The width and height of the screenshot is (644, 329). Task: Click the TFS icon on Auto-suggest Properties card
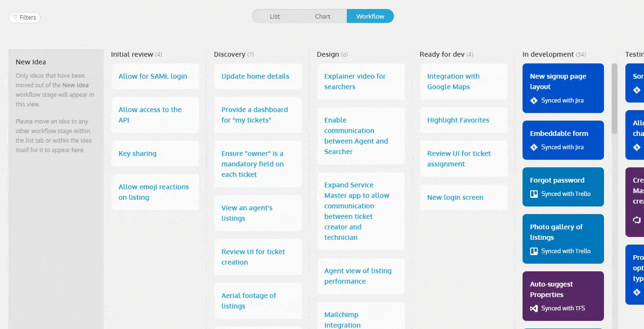534,308
